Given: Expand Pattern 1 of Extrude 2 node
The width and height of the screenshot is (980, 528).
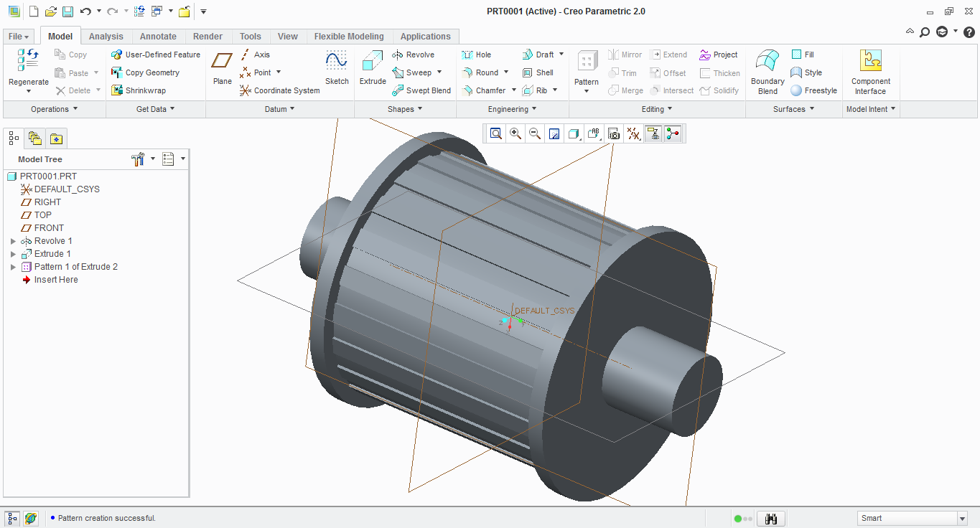Looking at the screenshot, I should [x=13, y=267].
